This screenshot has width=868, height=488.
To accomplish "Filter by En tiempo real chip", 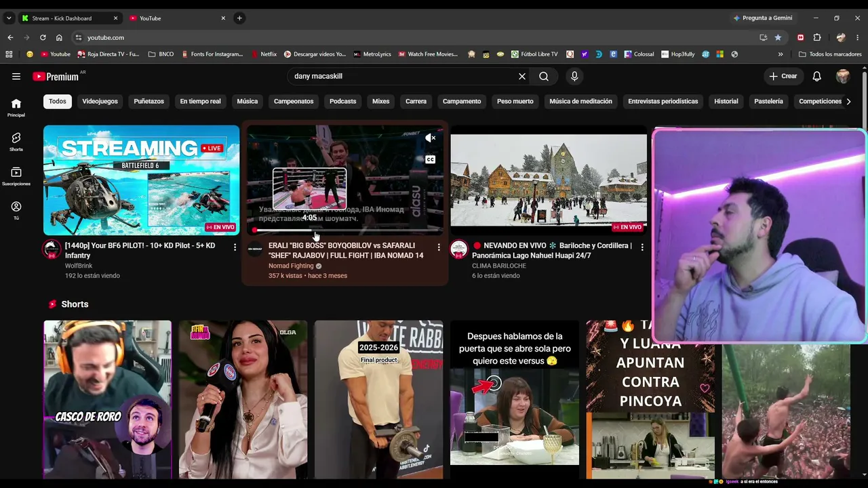I will [200, 102].
